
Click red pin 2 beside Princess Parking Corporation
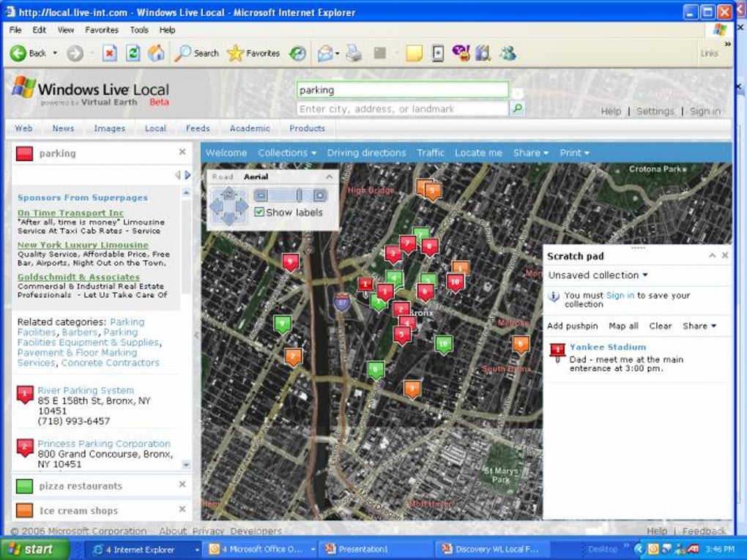(x=25, y=447)
